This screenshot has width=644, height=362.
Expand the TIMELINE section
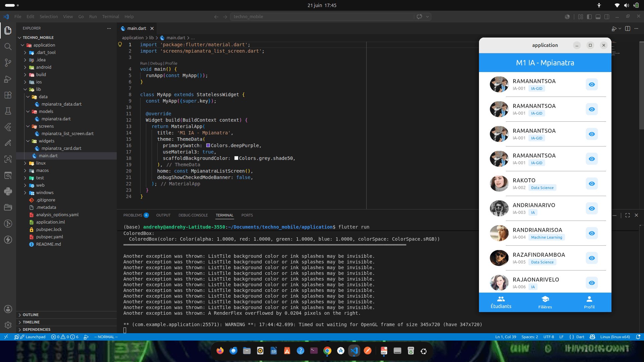(x=31, y=322)
